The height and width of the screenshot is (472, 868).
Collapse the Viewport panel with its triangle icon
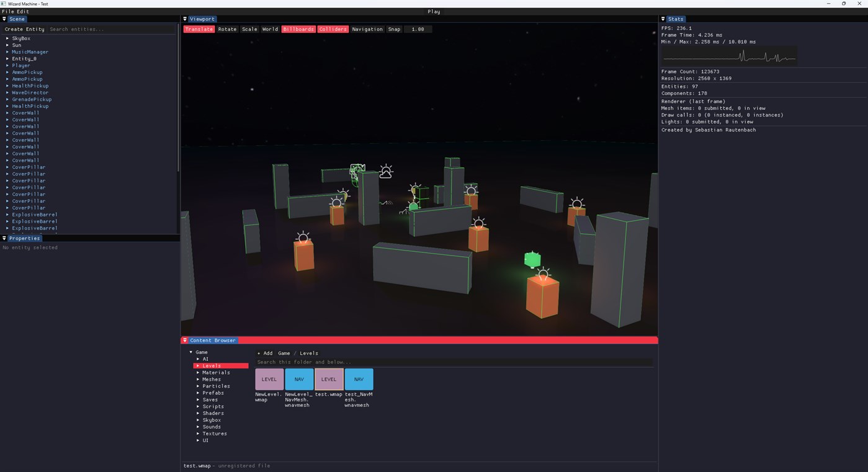[x=185, y=19]
